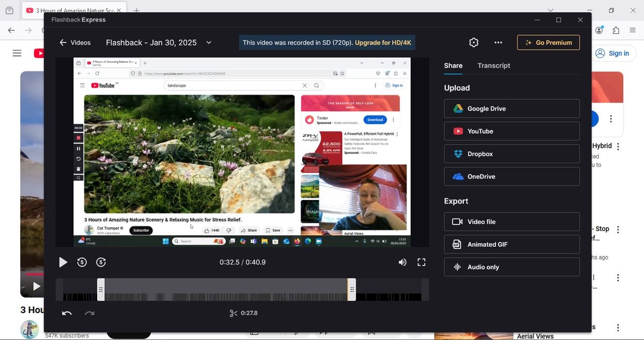644x340 pixels.
Task: Open the three-dot more options menu
Action: [x=498, y=42]
